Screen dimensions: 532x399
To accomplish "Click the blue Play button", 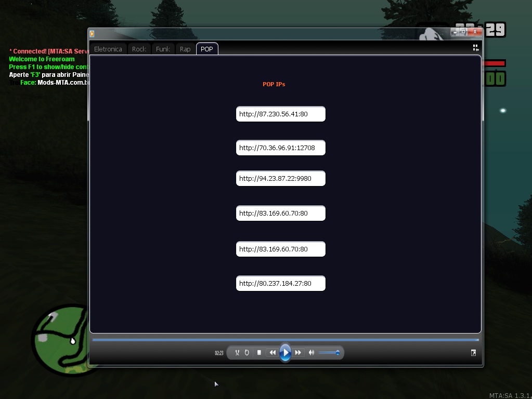I will coord(286,353).
